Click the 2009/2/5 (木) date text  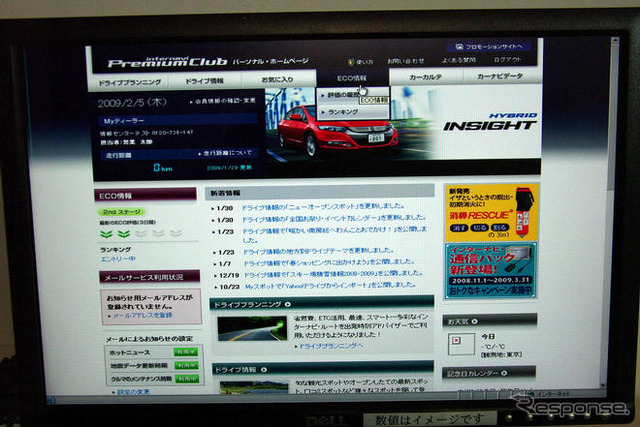132,103
